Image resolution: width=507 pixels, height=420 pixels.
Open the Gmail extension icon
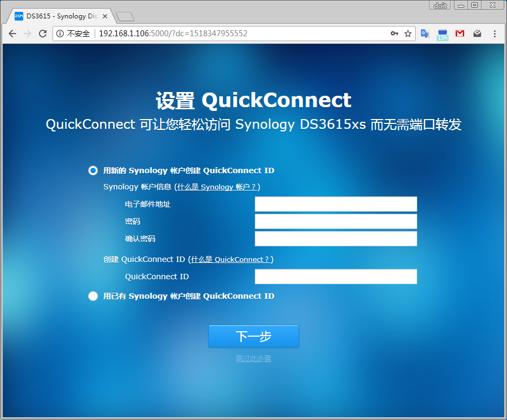click(x=460, y=34)
